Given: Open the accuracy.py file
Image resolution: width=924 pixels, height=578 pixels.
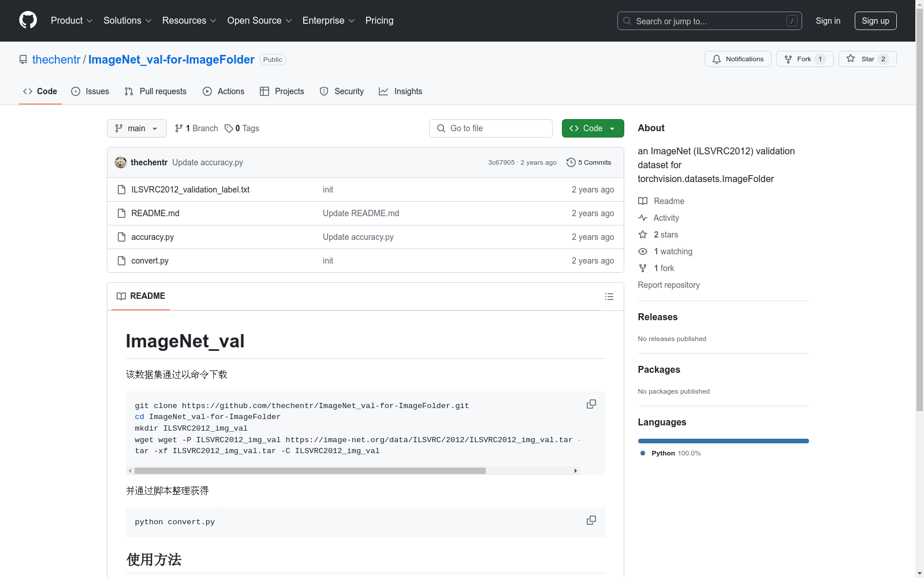Looking at the screenshot, I should [x=152, y=237].
